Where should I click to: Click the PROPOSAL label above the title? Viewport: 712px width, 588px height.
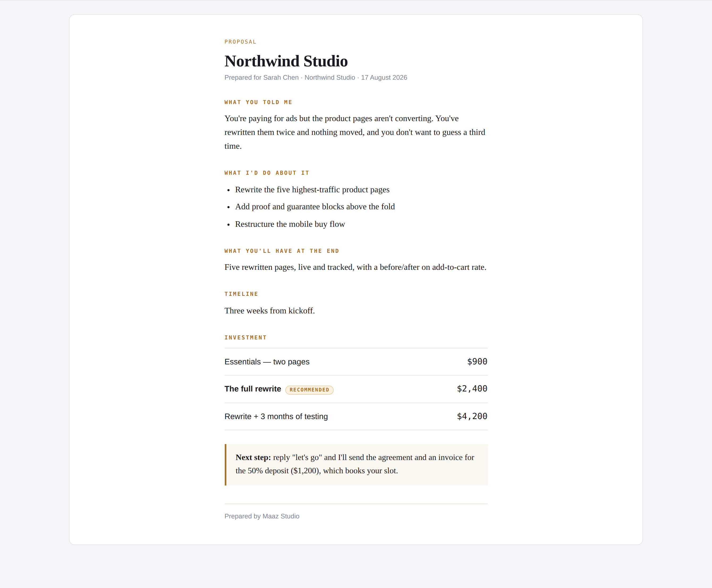click(240, 42)
